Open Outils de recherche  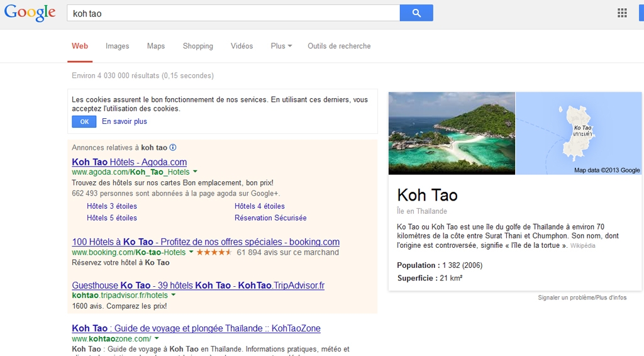(x=339, y=46)
